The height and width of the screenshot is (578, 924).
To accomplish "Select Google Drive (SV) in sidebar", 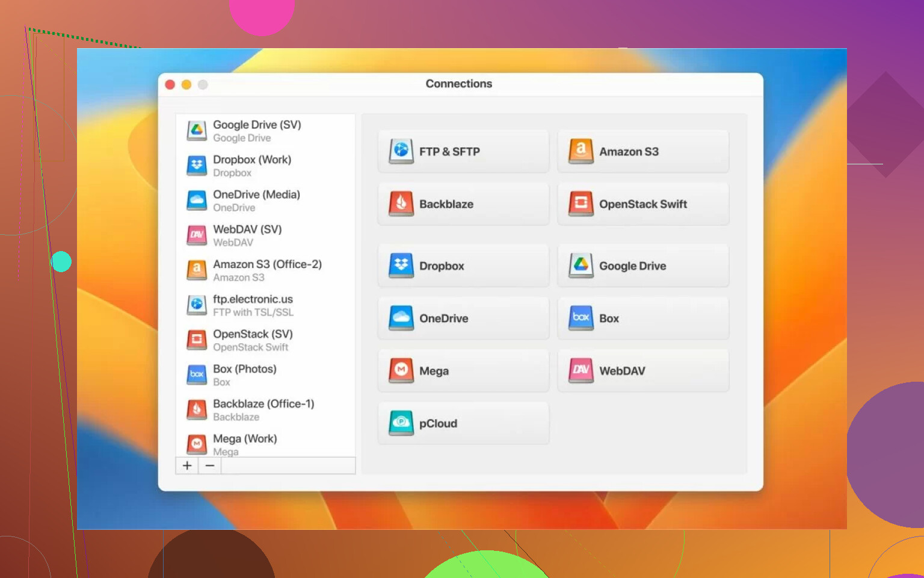I will pos(257,131).
